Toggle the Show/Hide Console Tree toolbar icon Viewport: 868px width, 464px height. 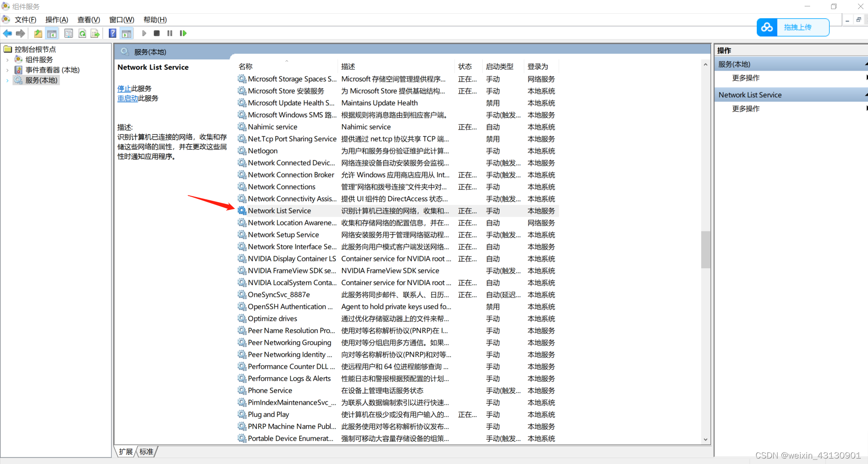(x=52, y=33)
